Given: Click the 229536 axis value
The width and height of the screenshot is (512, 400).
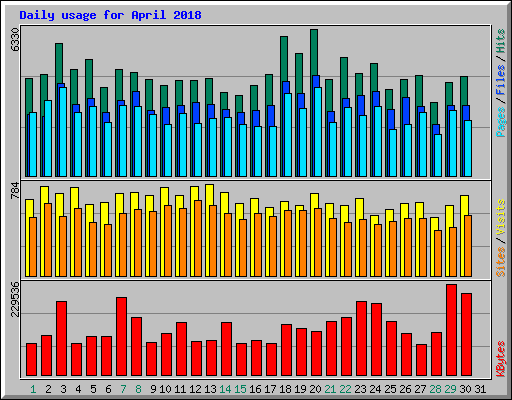Looking at the screenshot, I should (x=15, y=299).
